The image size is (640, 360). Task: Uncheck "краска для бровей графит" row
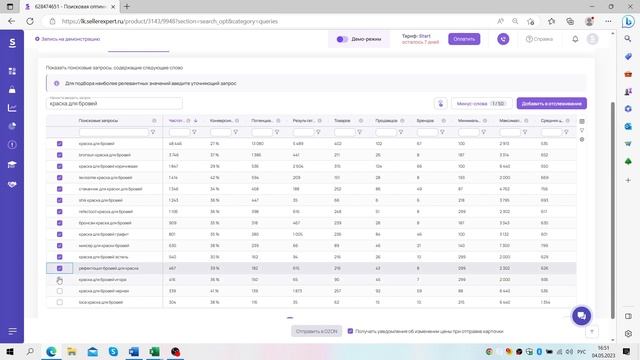(60, 234)
